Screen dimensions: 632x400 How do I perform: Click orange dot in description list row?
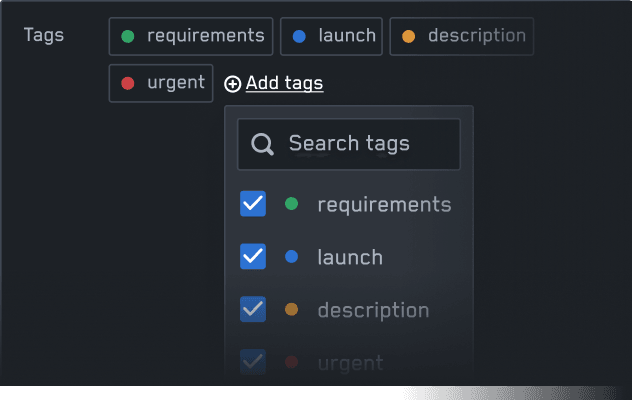(291, 309)
